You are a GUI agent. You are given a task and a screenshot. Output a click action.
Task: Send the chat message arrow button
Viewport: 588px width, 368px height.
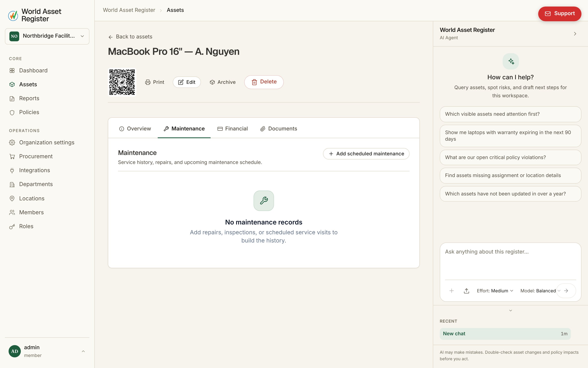coord(566,291)
